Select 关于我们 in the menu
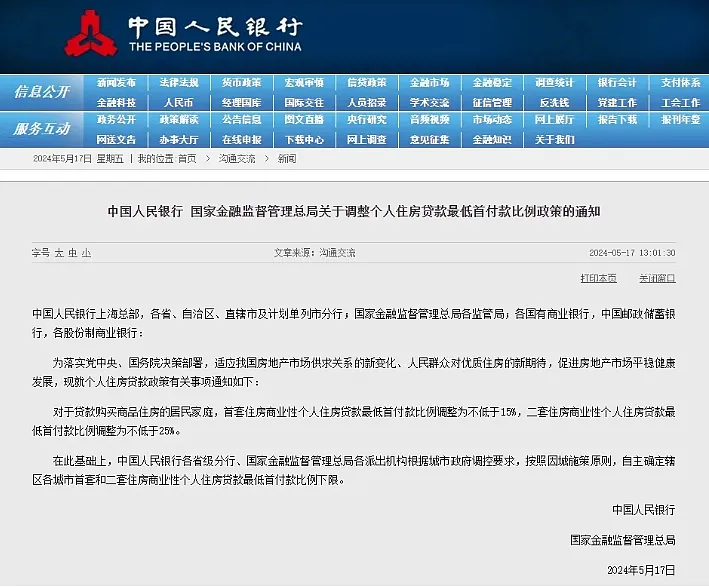The image size is (709, 587). [554, 140]
